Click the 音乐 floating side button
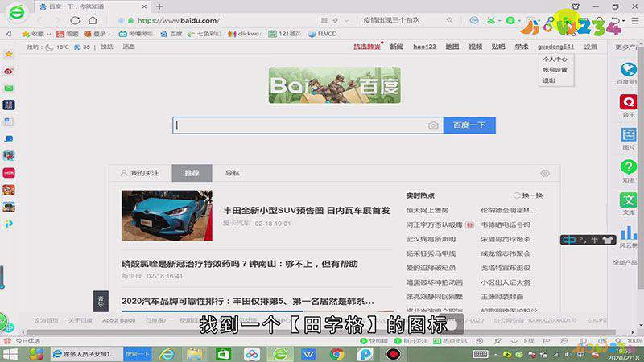This screenshot has width=644, height=362. tap(101, 302)
